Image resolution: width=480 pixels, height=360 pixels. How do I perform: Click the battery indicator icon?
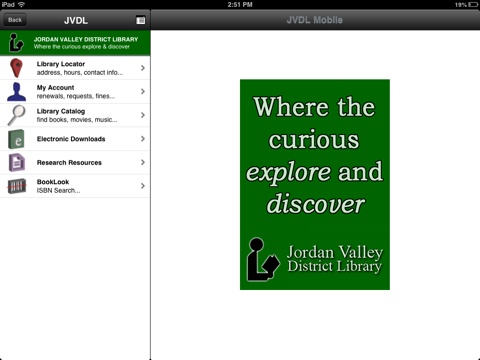click(x=473, y=5)
